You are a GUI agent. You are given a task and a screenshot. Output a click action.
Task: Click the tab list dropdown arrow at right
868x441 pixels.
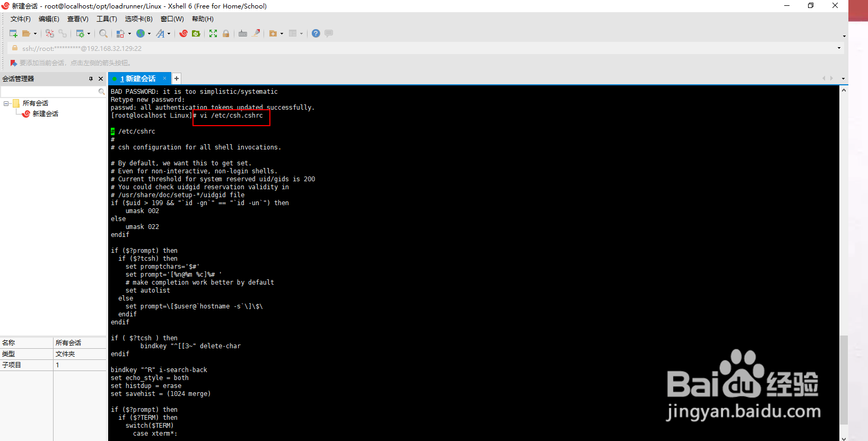pyautogui.click(x=843, y=78)
